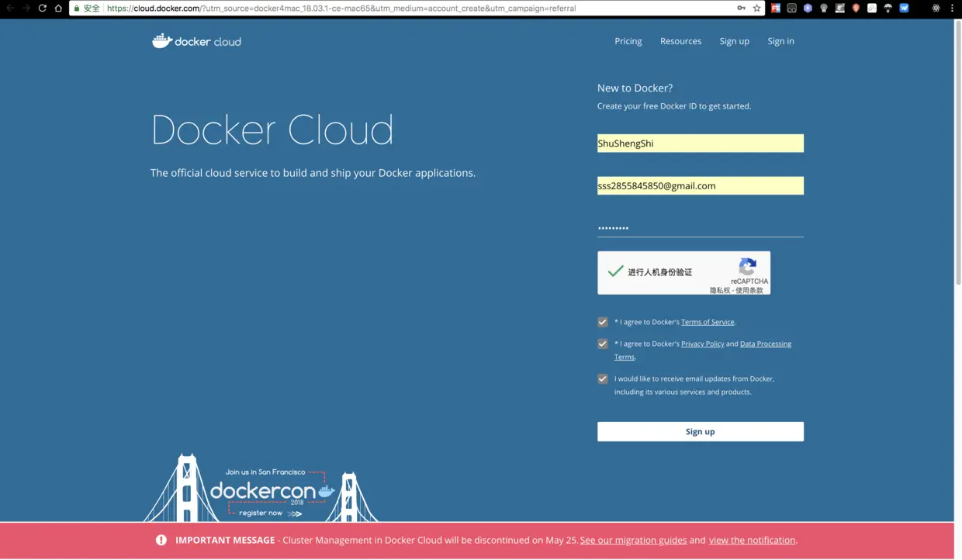The width and height of the screenshot is (962, 560).
Task: Click the React DevTools extension icon
Action: [936, 8]
